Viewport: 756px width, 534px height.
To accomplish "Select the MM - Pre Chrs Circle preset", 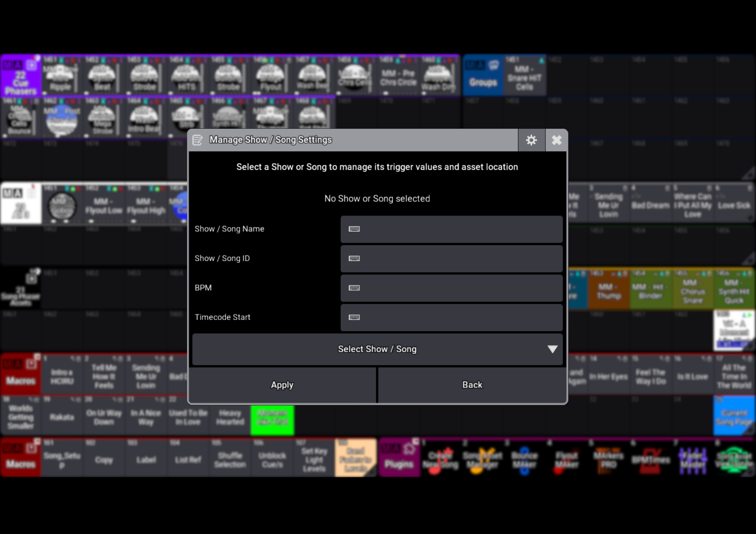I will pyautogui.click(x=398, y=76).
